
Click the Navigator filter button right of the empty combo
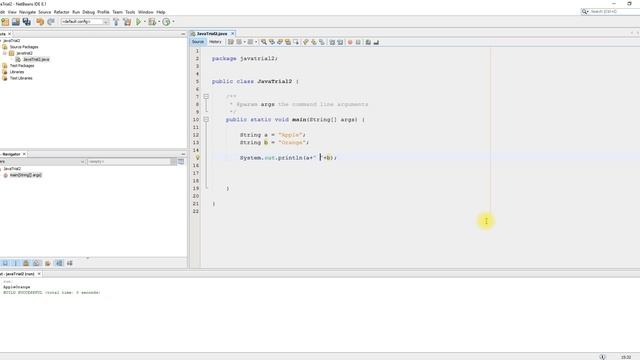point(181,162)
